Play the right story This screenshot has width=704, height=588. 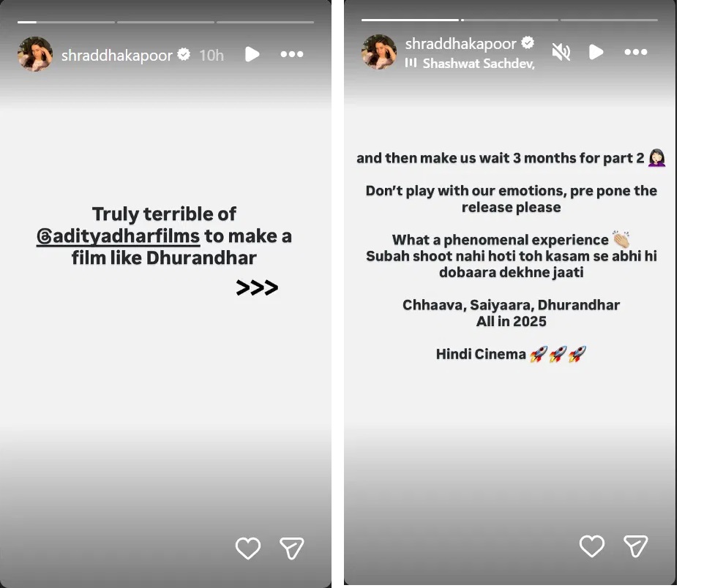[x=596, y=52]
